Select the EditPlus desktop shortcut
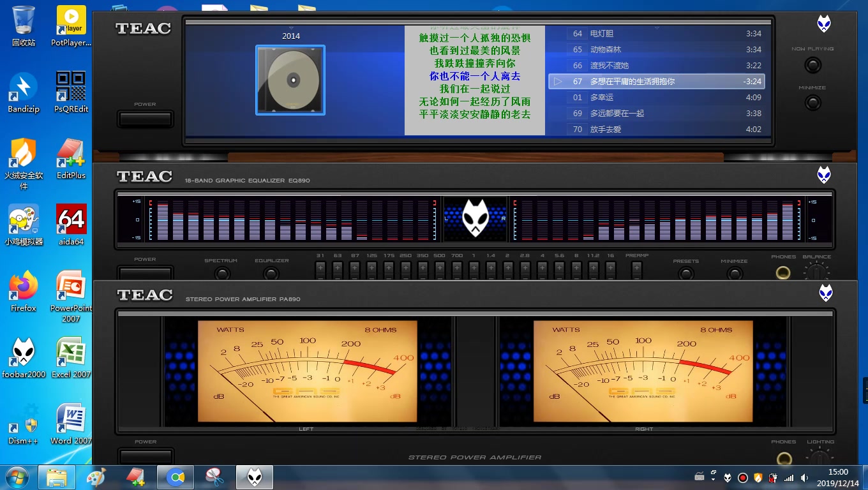The width and height of the screenshot is (868, 490). click(71, 160)
